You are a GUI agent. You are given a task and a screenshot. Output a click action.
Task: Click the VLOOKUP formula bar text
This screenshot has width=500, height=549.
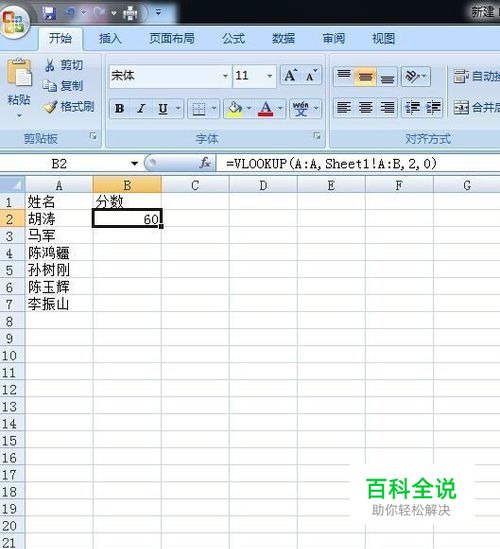coord(331,164)
